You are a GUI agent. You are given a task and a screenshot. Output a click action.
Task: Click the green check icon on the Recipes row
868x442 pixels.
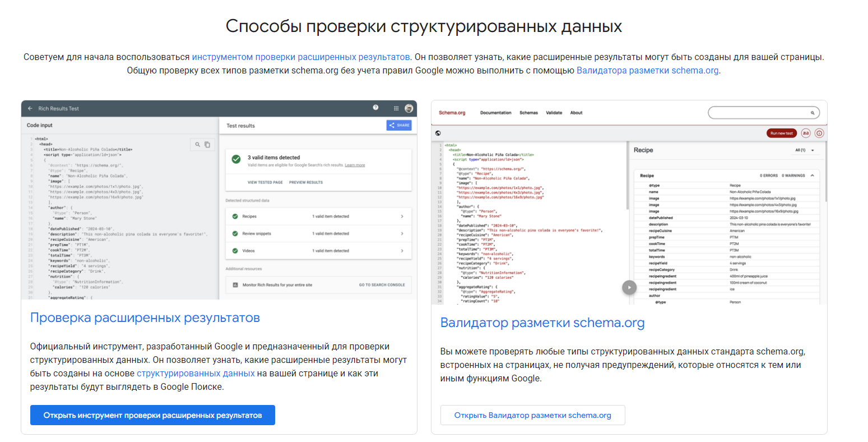pos(235,216)
